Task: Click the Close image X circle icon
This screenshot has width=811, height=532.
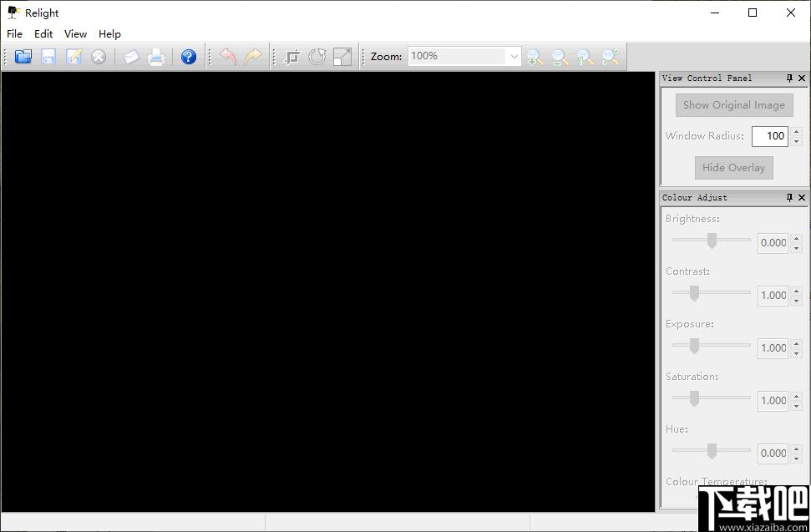Action: click(99, 56)
